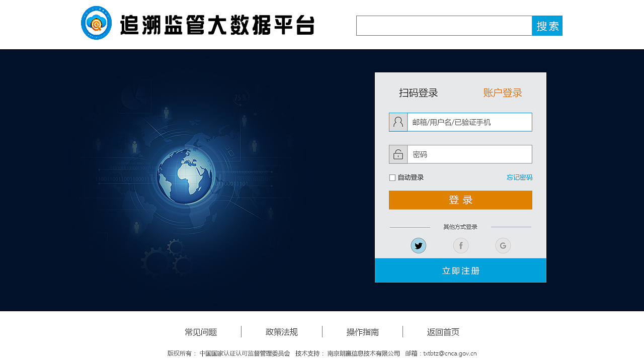This screenshot has height=362, width=644.
Task: Open the 操作指南 operation guide
Action: point(362,332)
